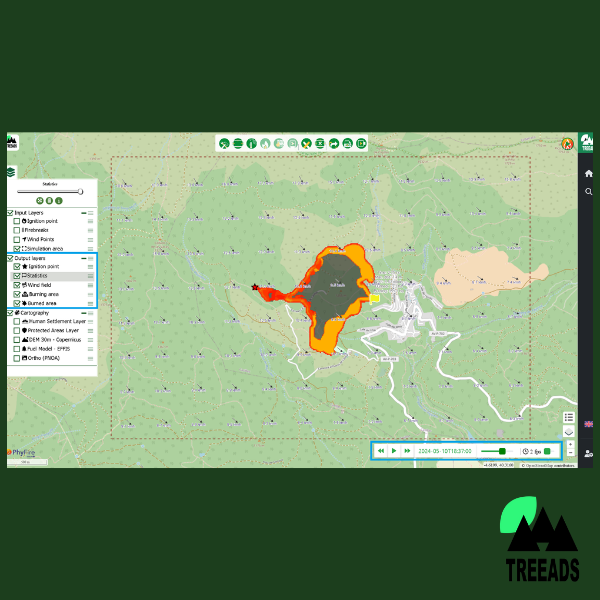Collapse the Cartography group

point(83,312)
